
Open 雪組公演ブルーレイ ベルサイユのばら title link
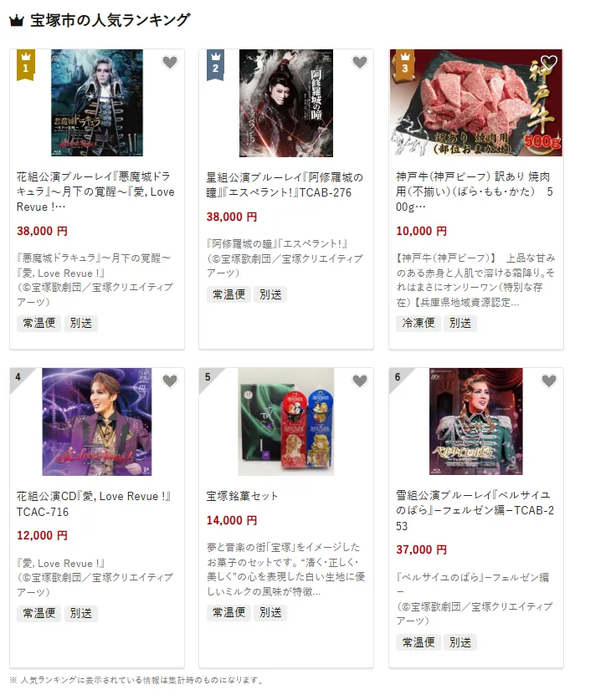point(475,510)
